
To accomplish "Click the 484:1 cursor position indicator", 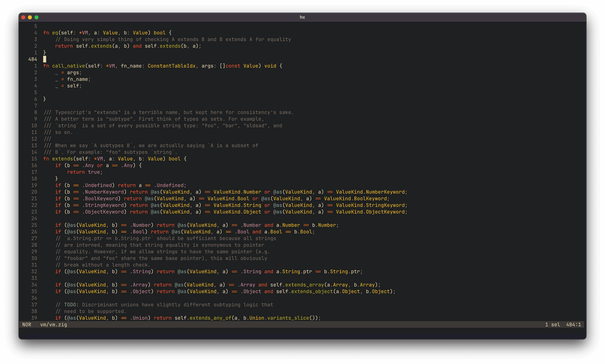I will (573, 325).
